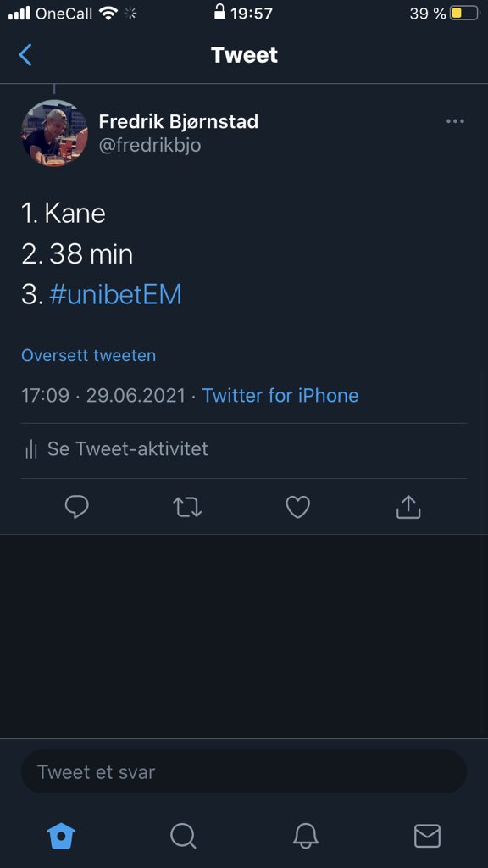Open the three-dot tweet options menu

455,121
